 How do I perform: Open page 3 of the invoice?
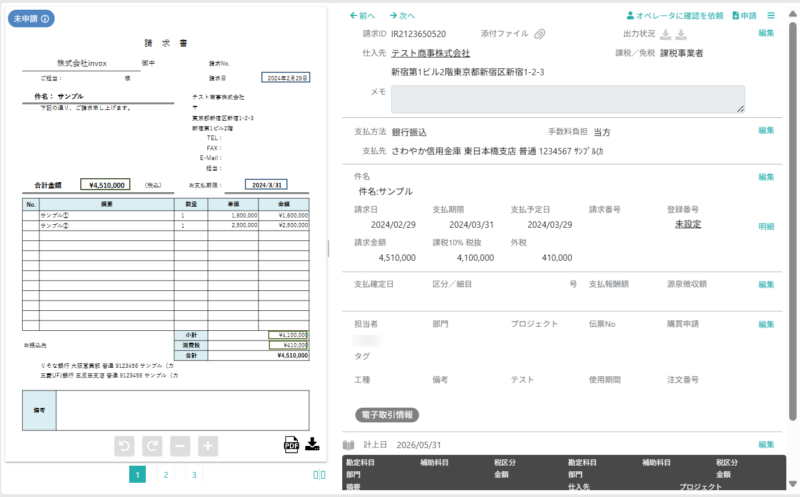click(194, 475)
